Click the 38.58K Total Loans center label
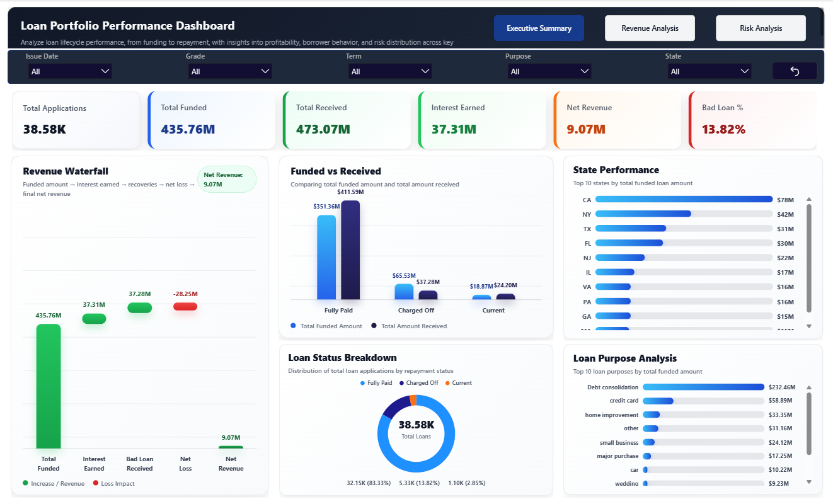 pyautogui.click(x=416, y=428)
